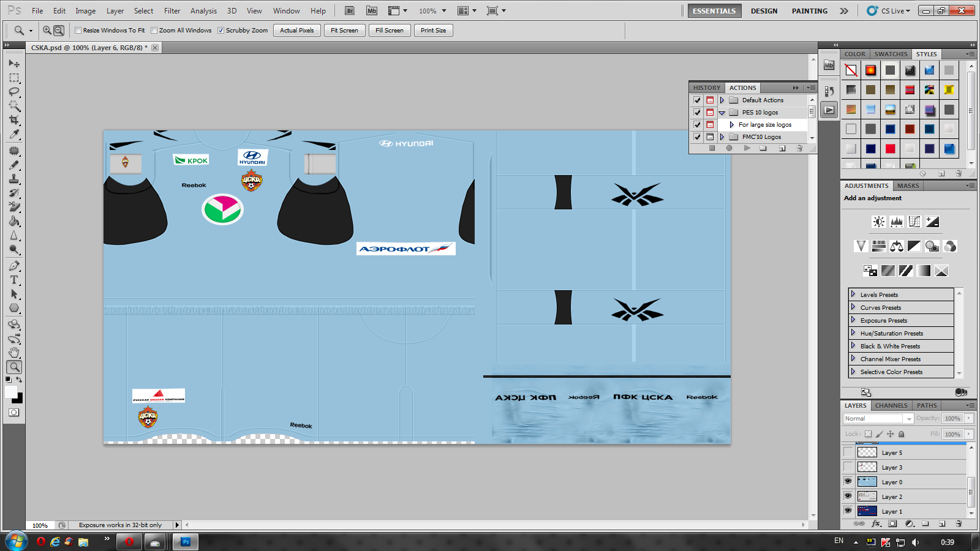Image resolution: width=980 pixels, height=551 pixels.
Task: Select the Eyedropper tool
Action: tap(14, 134)
